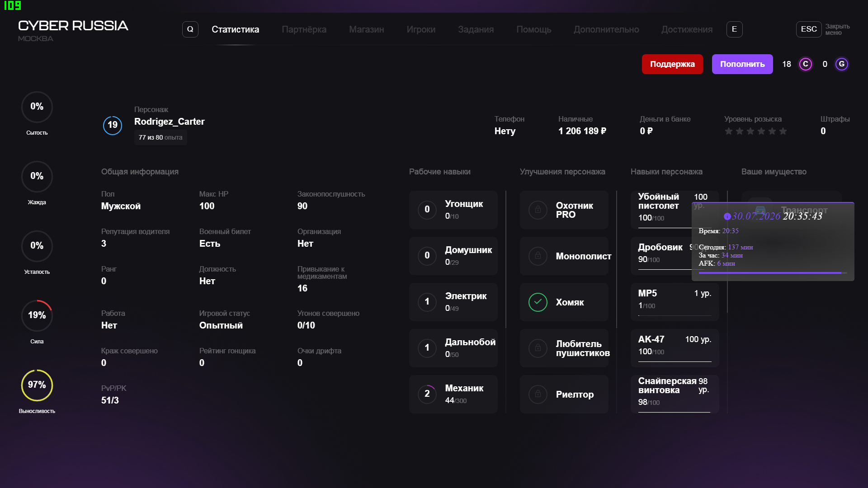Click the lock icon on Монополист
Image resolution: width=868 pixels, height=488 pixels.
tap(538, 256)
